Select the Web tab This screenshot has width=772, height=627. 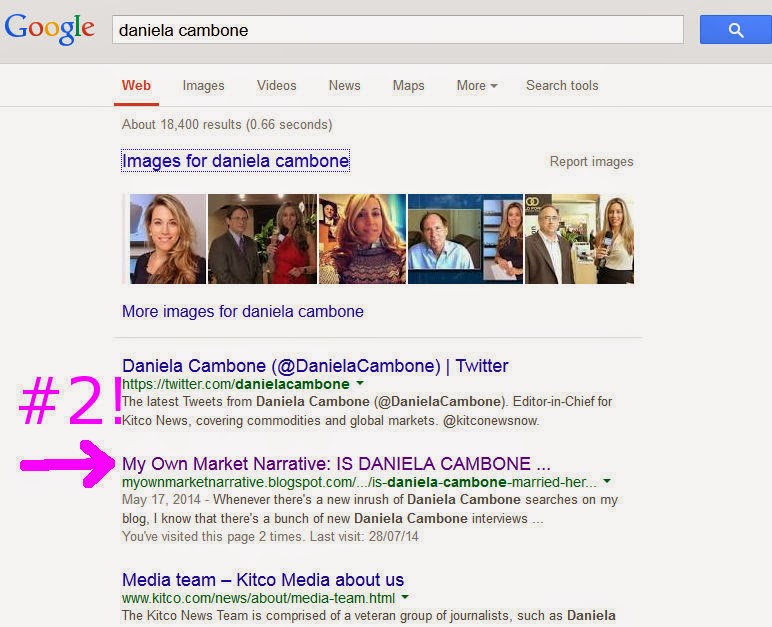(x=136, y=85)
